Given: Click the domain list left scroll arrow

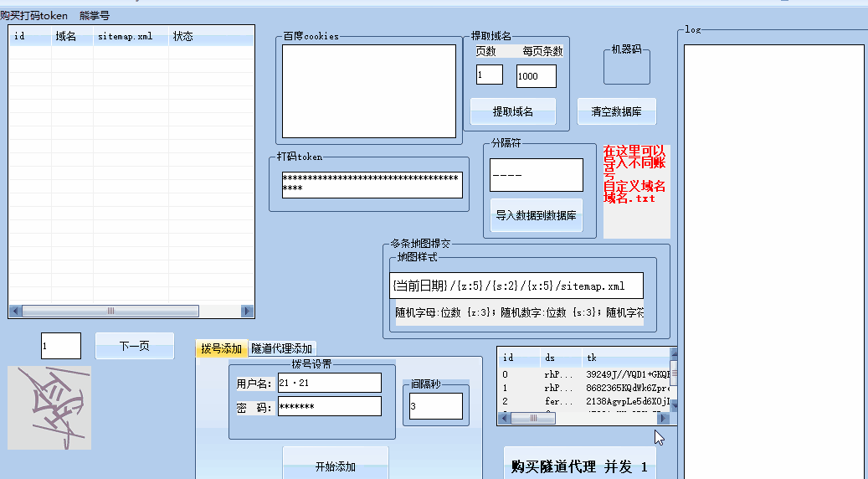Looking at the screenshot, I should [16, 312].
